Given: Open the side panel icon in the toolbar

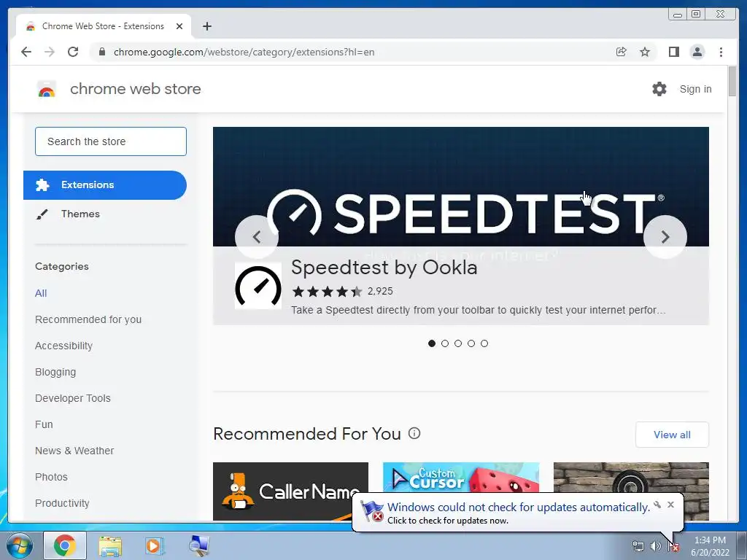Looking at the screenshot, I should point(673,52).
